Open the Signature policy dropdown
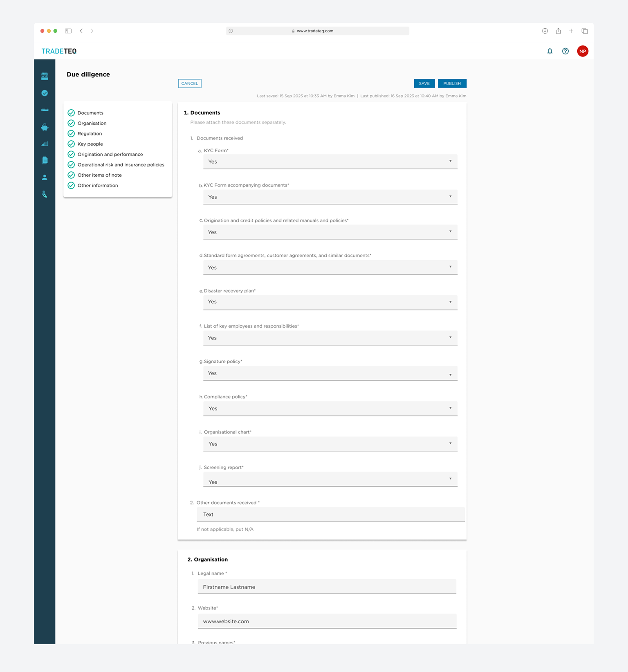This screenshot has width=628, height=672. coord(330,373)
